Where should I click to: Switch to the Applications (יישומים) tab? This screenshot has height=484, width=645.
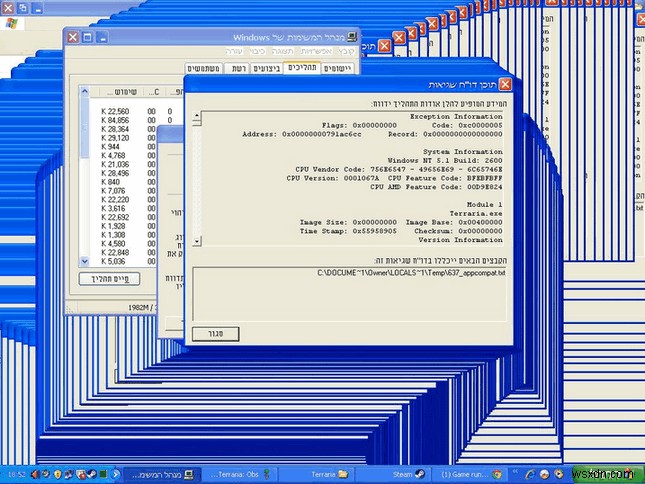(x=340, y=68)
